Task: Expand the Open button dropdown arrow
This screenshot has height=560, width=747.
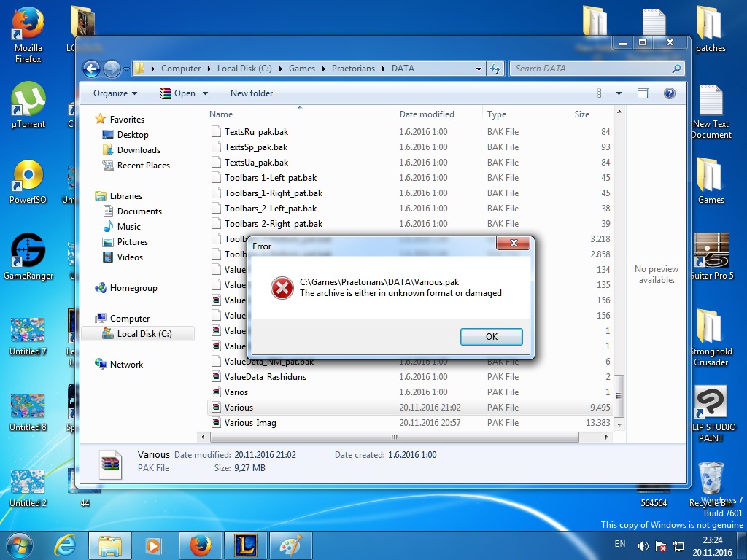Action: click(x=205, y=93)
